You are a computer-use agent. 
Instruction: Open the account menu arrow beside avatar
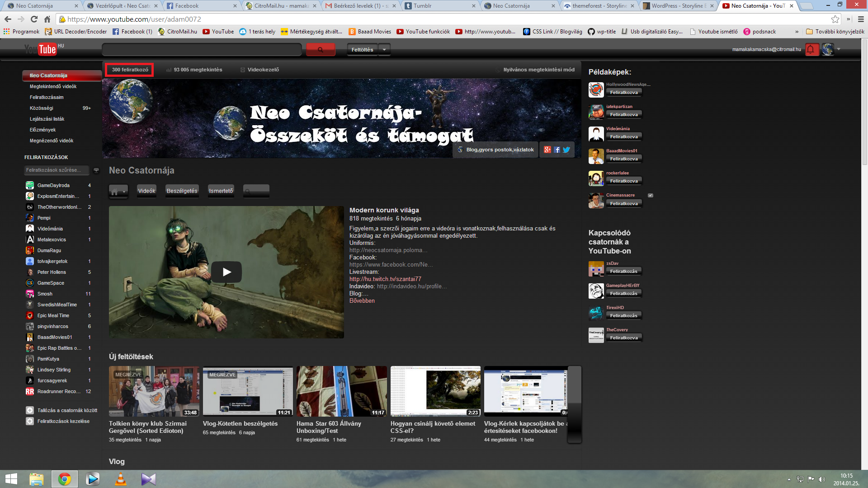[x=839, y=49]
